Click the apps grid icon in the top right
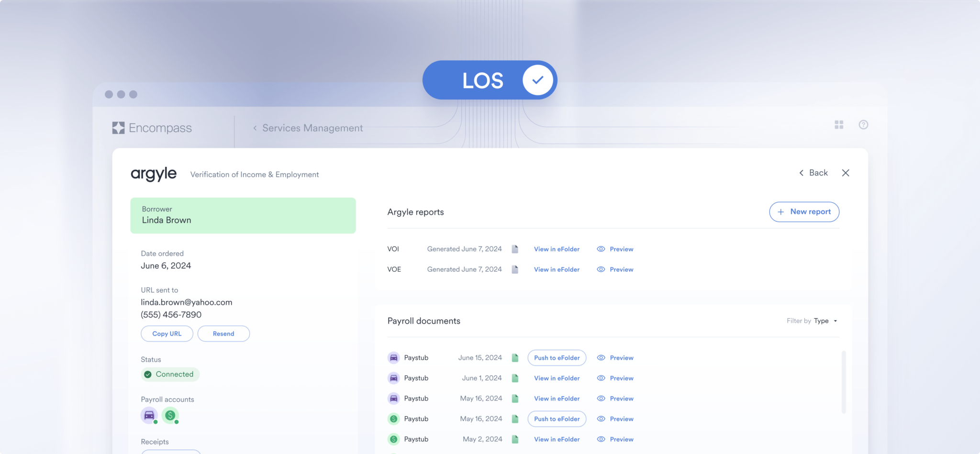The image size is (980, 454). click(x=839, y=124)
